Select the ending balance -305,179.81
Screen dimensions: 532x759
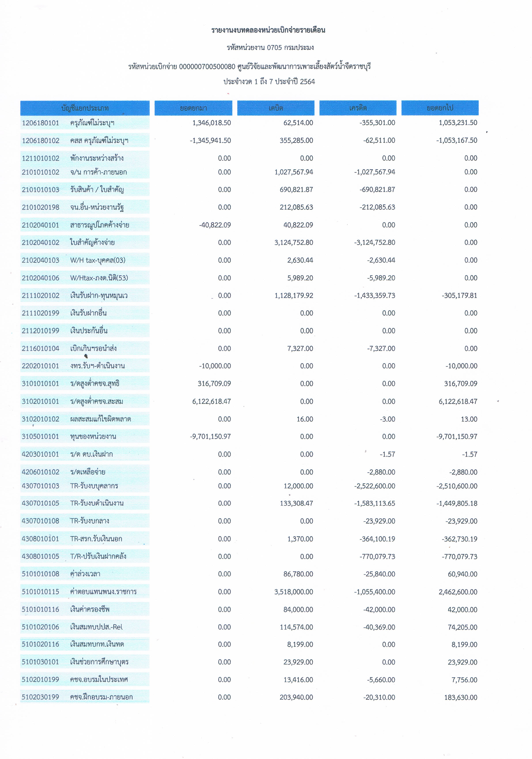click(x=459, y=296)
